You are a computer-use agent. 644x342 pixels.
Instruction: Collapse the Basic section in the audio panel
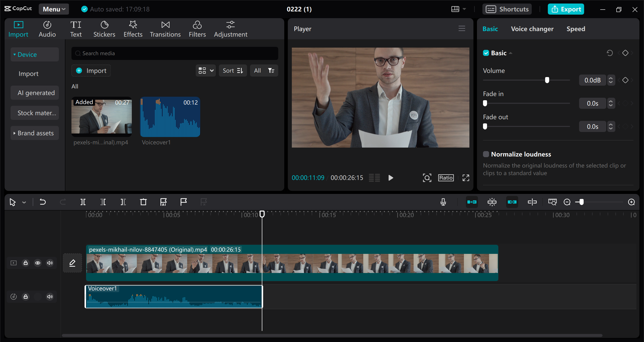(x=511, y=53)
